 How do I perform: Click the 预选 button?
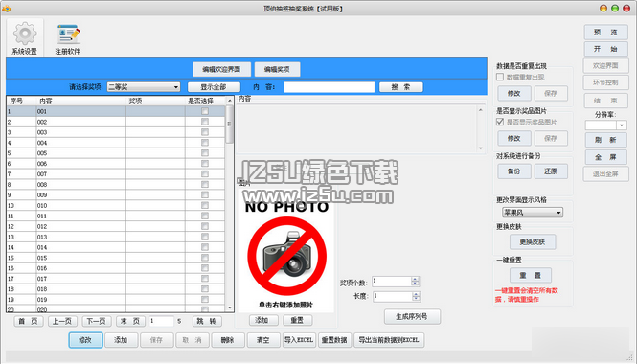coord(605,33)
